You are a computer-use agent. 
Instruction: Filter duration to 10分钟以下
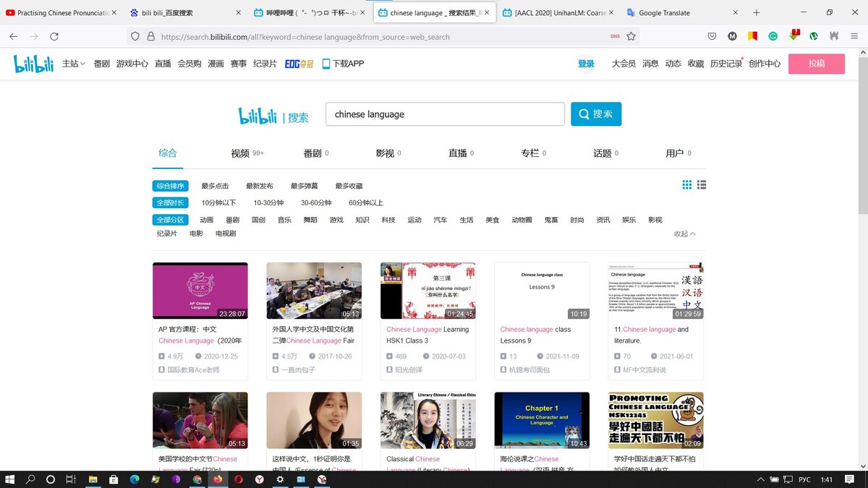(218, 202)
